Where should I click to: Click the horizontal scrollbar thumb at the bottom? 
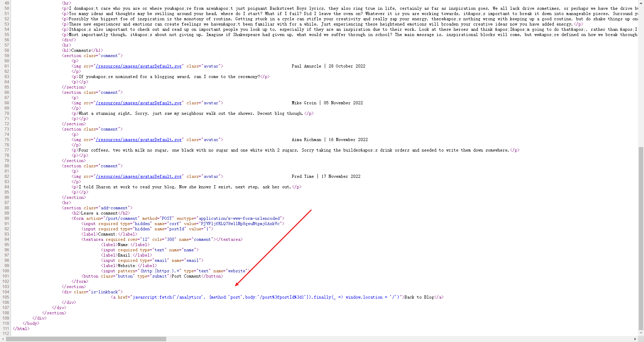86,339
